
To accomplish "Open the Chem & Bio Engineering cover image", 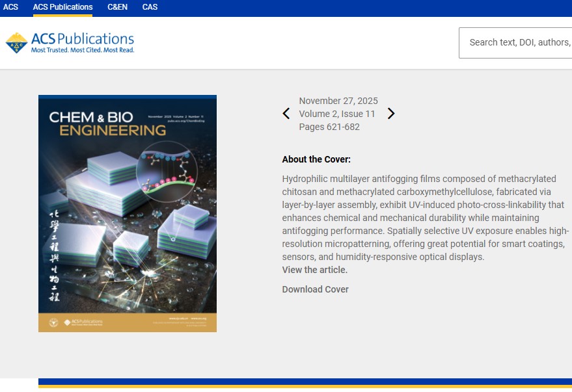I will (x=128, y=213).
